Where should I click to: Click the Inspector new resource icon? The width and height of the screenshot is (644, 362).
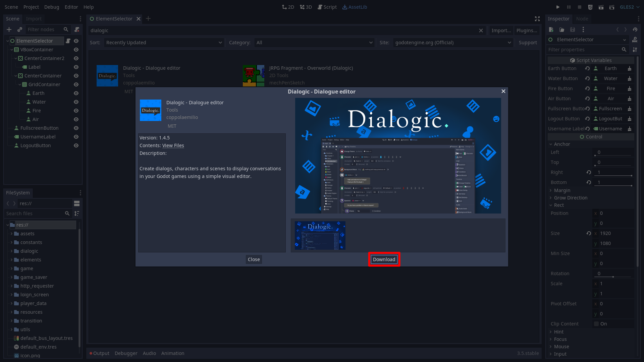pos(551,29)
